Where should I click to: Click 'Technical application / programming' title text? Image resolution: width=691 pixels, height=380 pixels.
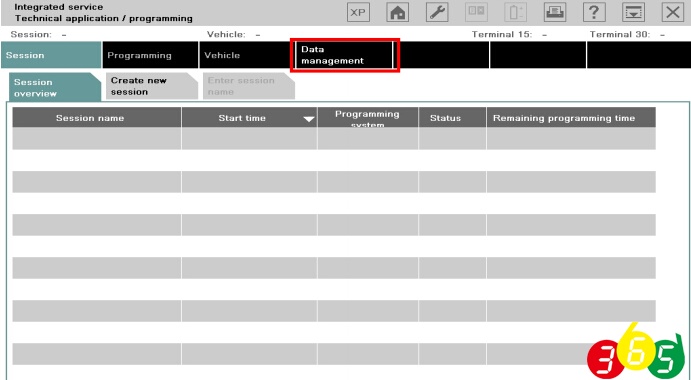coord(104,19)
